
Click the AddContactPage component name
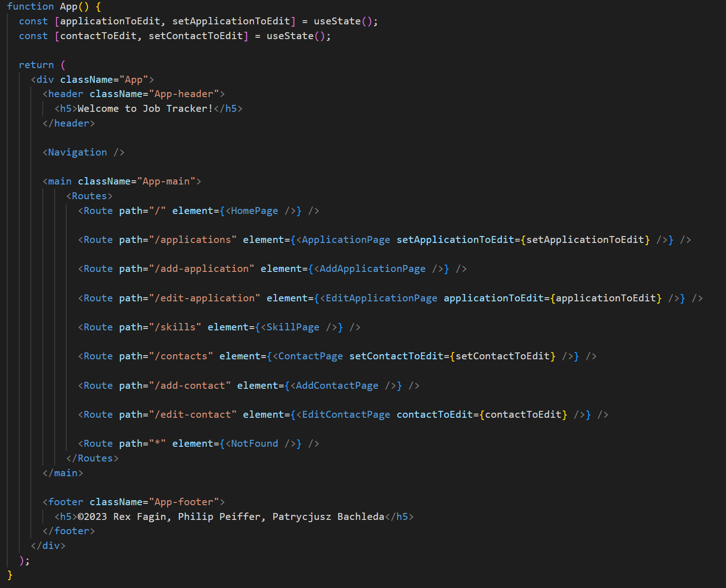337,386
